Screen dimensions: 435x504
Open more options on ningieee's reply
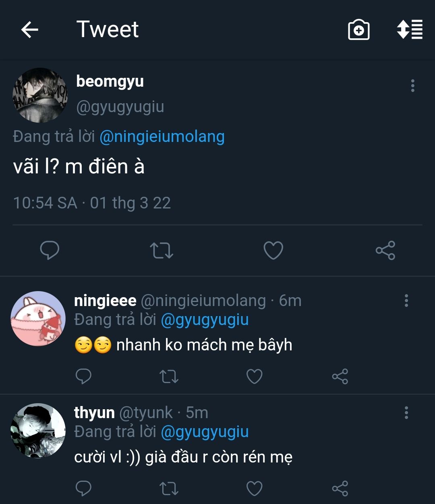(x=406, y=300)
